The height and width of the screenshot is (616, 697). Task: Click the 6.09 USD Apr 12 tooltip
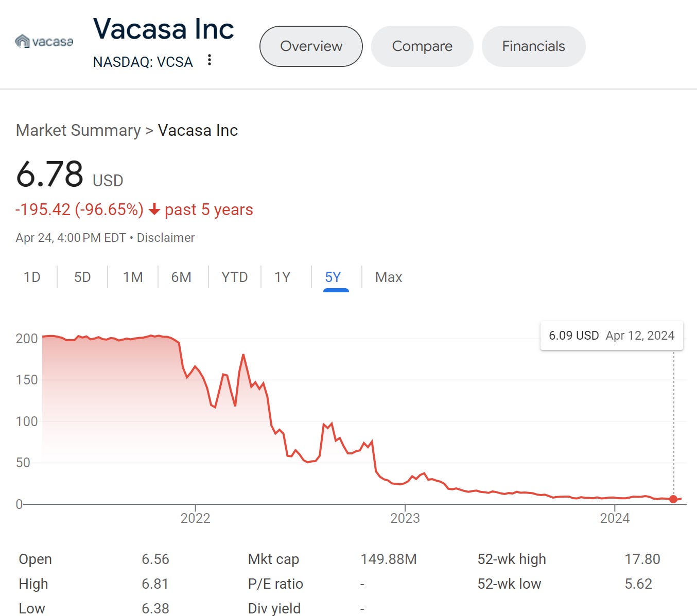click(612, 336)
